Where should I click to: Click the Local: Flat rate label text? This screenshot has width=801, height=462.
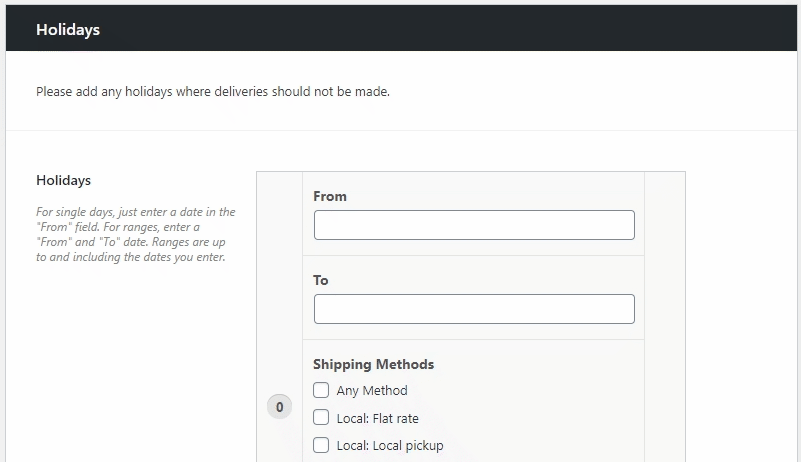point(377,418)
